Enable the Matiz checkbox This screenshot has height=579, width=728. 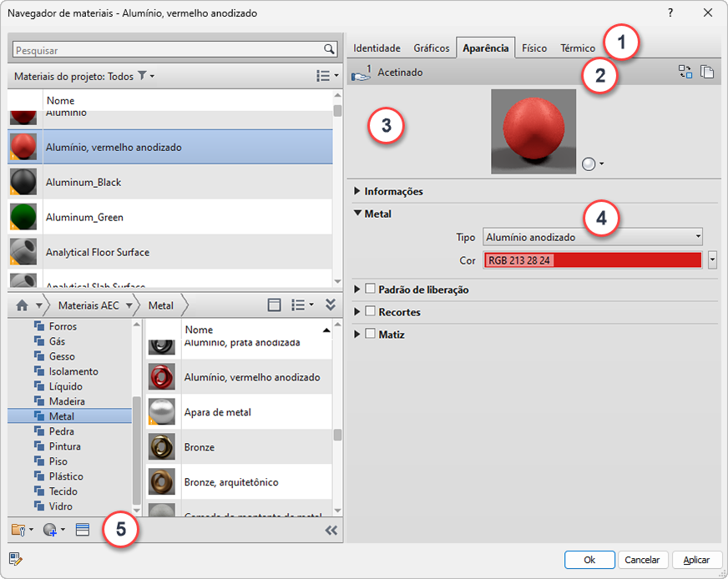370,334
